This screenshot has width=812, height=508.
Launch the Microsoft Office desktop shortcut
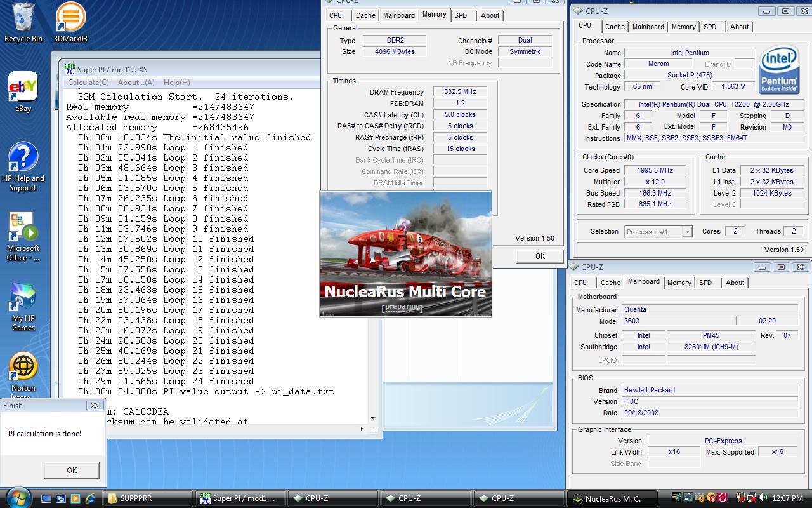click(x=23, y=236)
